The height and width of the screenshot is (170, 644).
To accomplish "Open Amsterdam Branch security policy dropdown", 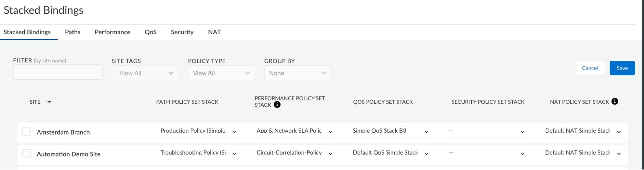I will [522, 132].
